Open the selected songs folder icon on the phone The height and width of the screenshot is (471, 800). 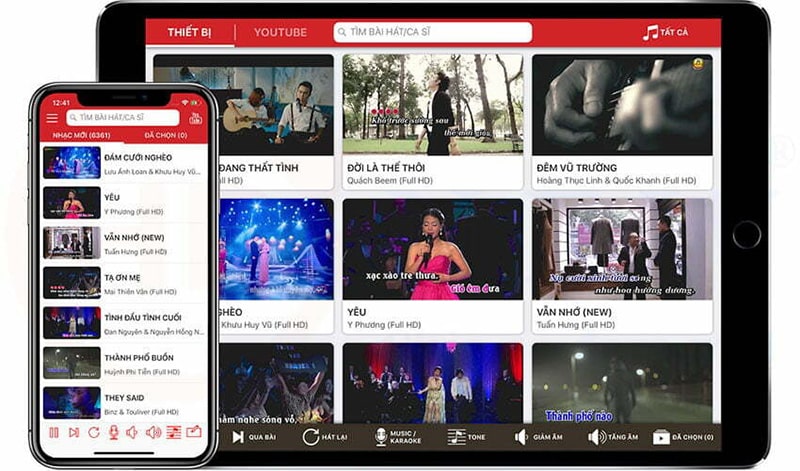coord(193,433)
